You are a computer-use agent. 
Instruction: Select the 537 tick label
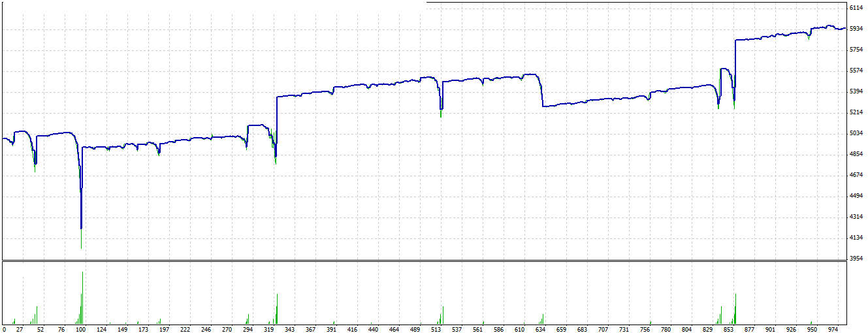coord(456,329)
